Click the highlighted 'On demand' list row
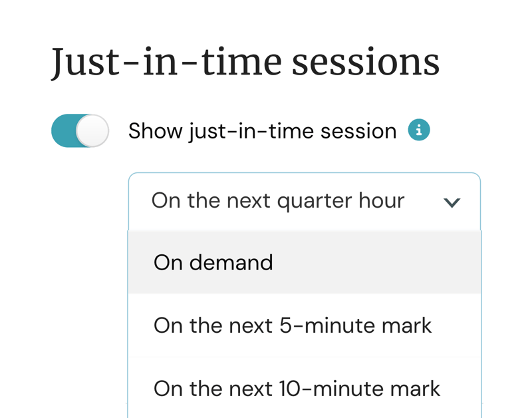Image resolution: width=532 pixels, height=418 pixels. click(304, 262)
